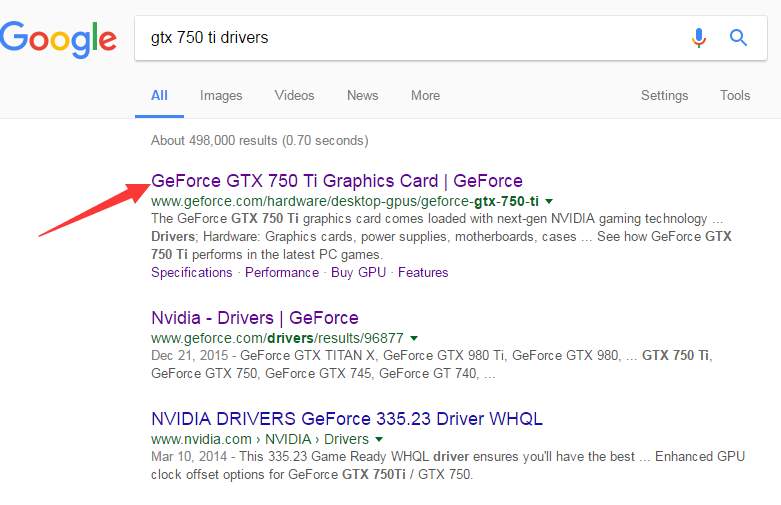Click the www.nvidia.com › NVIDIA › Drivers breadcrumb
Viewport: 781px width, 505px height.
[x=260, y=439]
